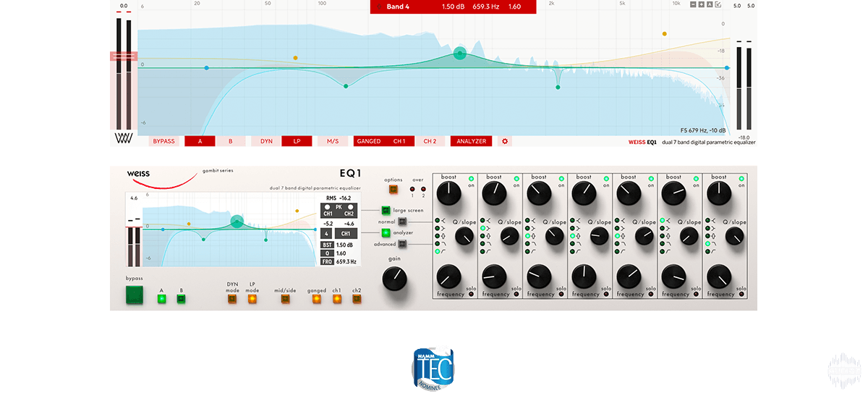Select the low shelf filter type on band 1

pos(437,228)
